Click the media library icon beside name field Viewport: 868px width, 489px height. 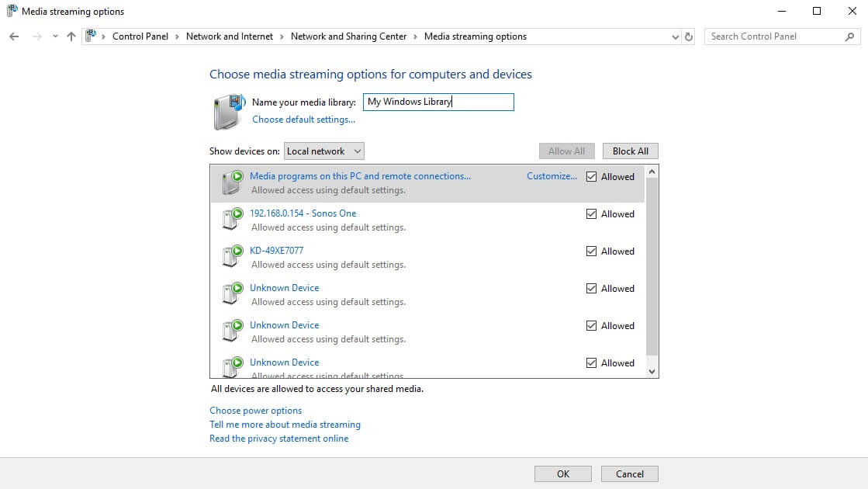pyautogui.click(x=228, y=112)
